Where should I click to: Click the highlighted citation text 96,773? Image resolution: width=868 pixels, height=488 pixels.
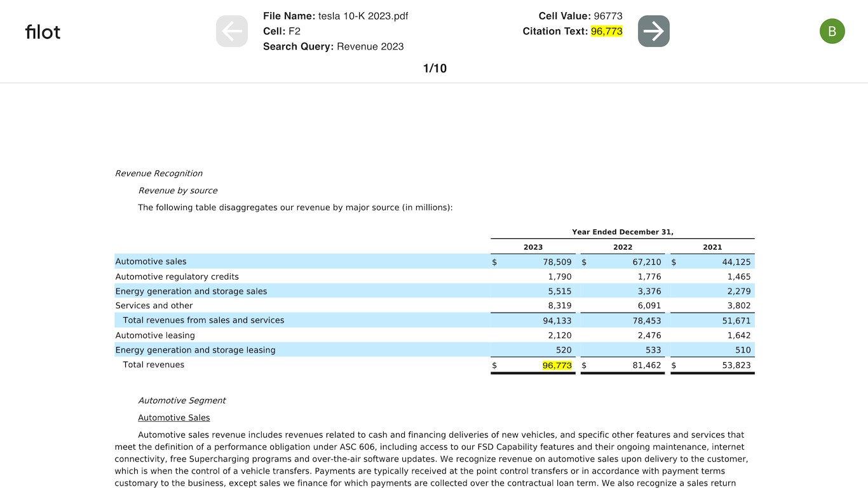coord(606,31)
